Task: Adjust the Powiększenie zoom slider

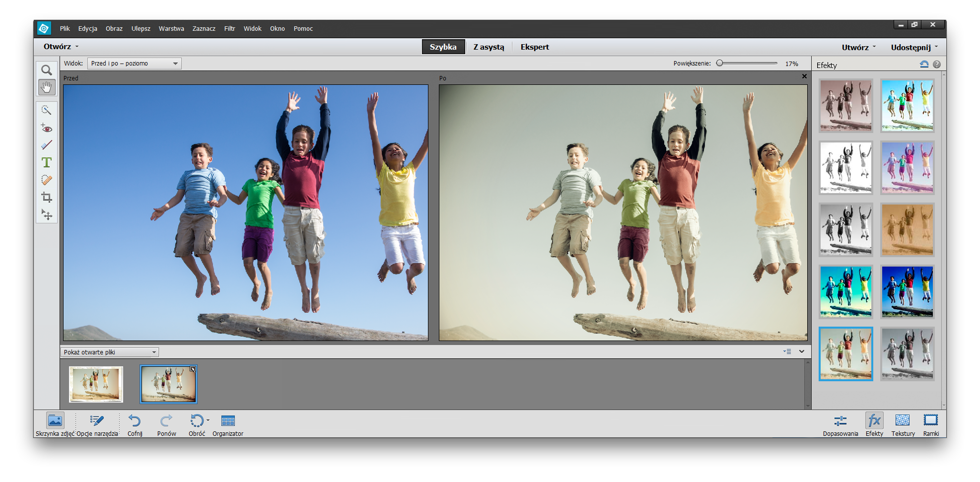Action: 747,63
